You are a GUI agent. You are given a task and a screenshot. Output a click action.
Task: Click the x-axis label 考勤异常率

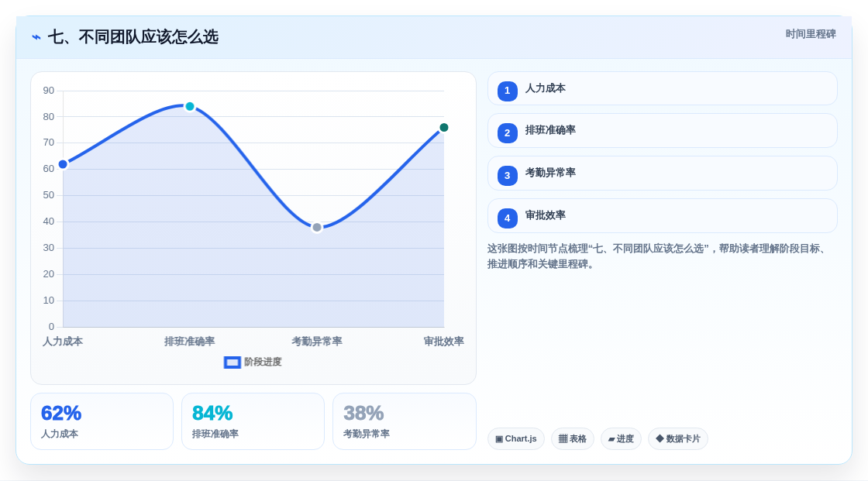tap(317, 342)
